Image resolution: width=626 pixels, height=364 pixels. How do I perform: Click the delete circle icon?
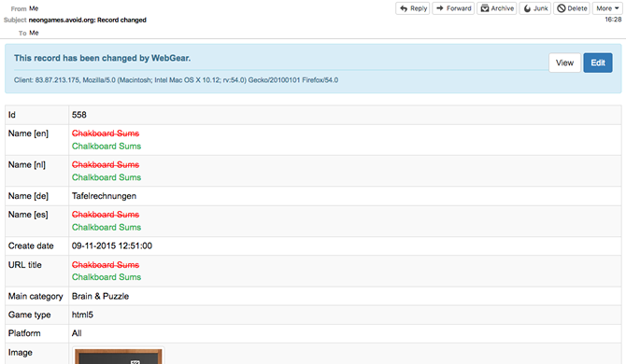(562, 8)
